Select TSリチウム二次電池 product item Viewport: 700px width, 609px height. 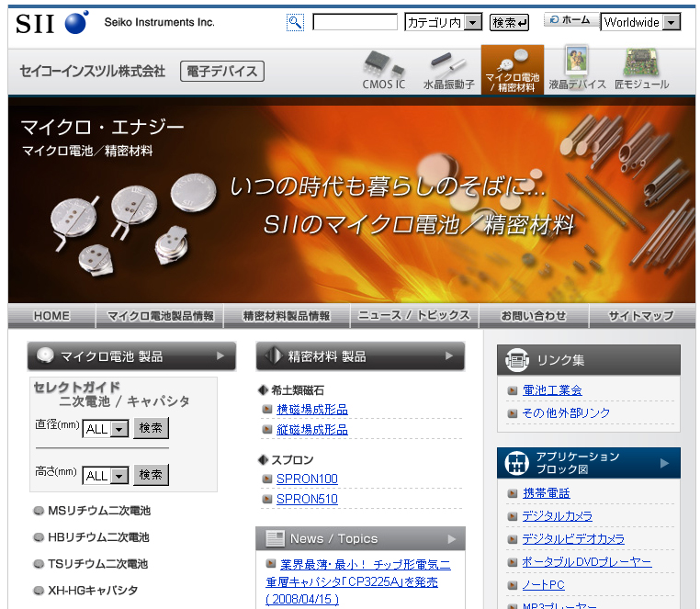click(x=97, y=564)
